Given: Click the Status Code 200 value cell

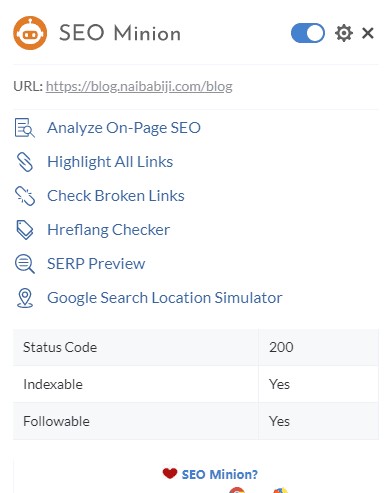Looking at the screenshot, I should (x=318, y=347).
